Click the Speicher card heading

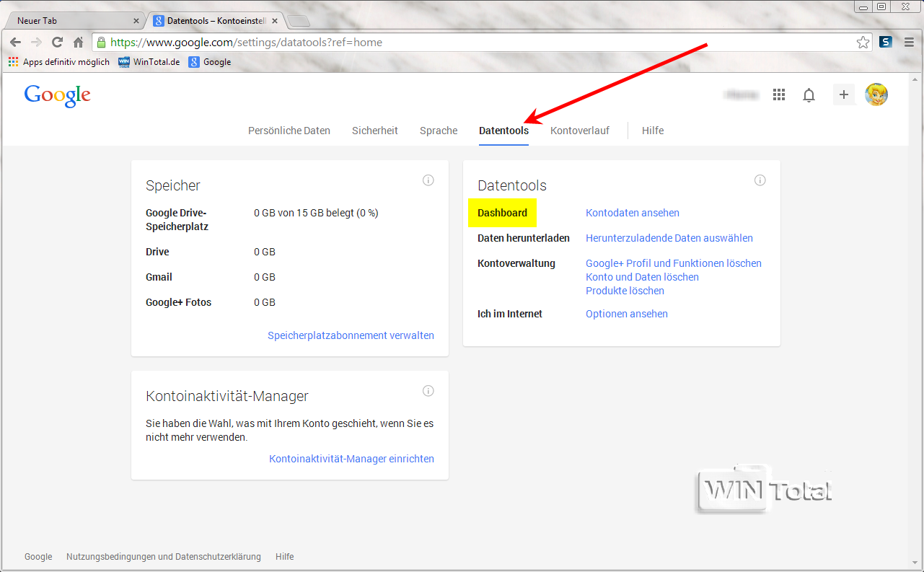click(173, 185)
